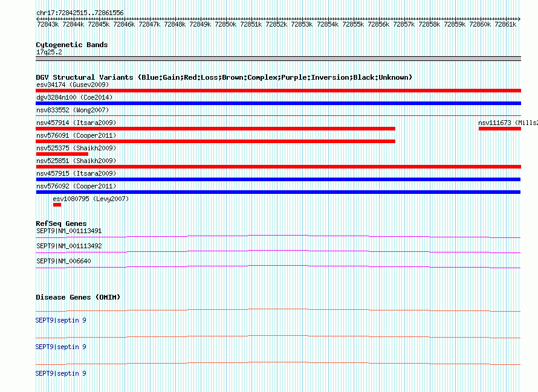Click the 72861k ruler tick label
This screenshot has height=392, width=538.
505,24
